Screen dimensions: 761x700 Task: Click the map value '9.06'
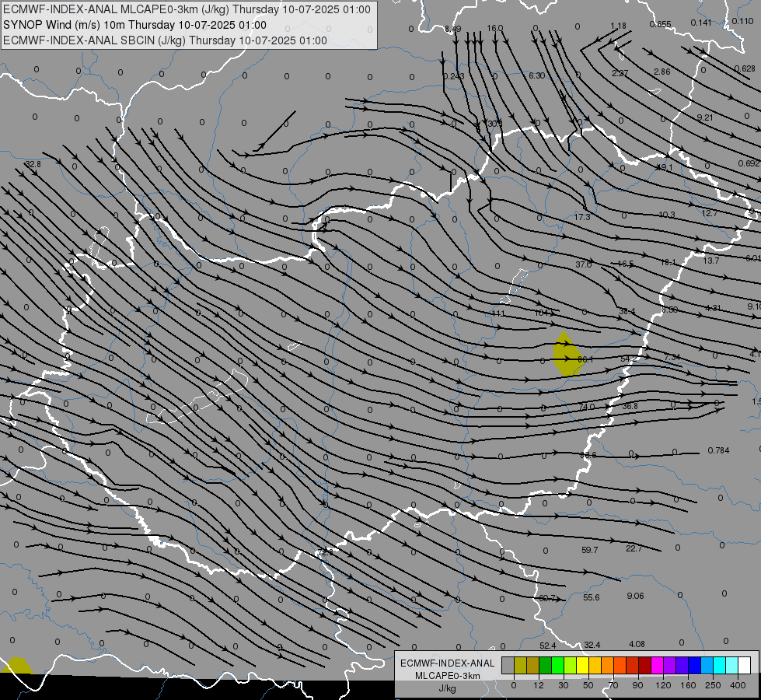click(635, 596)
